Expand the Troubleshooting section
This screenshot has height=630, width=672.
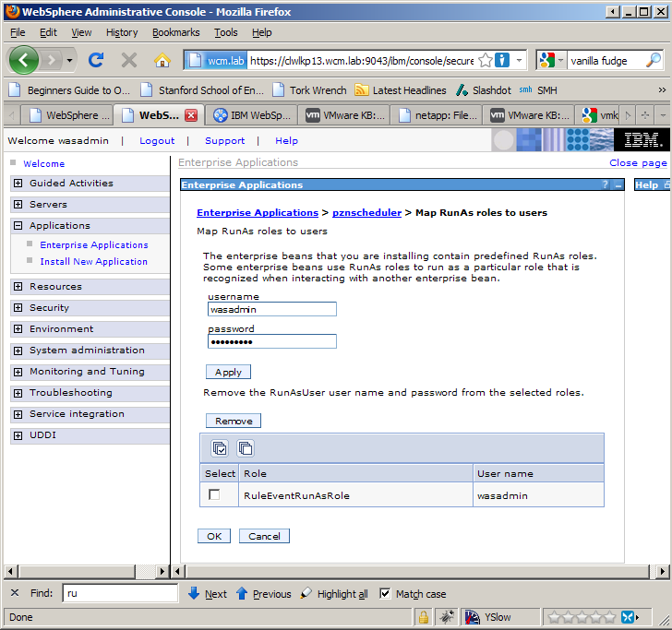coord(18,393)
